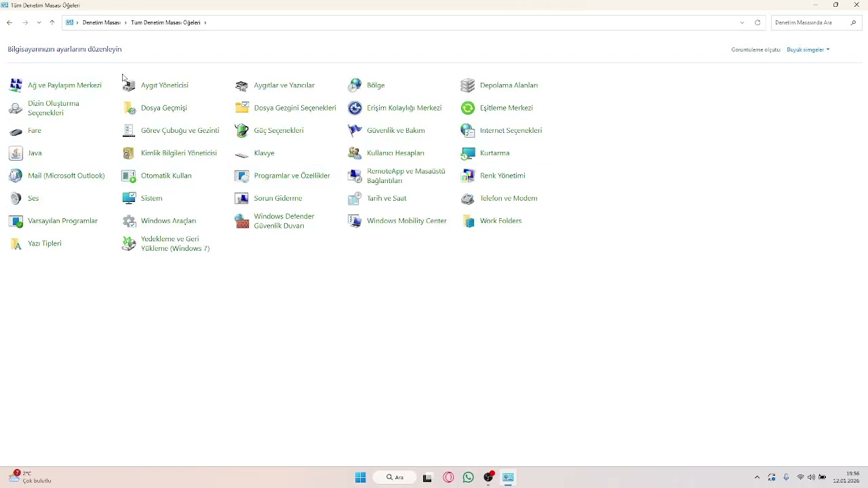Click the taskbar Ara search box
Screen dimensions: 868x488
pyautogui.click(x=395, y=478)
